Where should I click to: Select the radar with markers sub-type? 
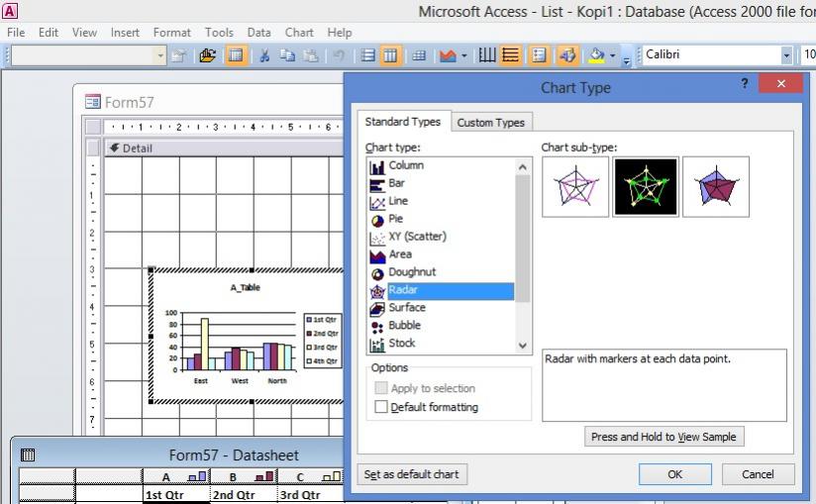646,187
